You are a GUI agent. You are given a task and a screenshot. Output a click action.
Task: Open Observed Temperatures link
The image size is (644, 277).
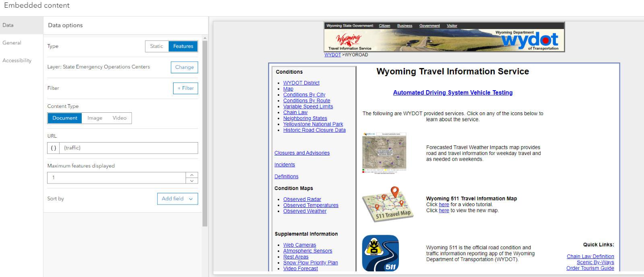point(310,205)
